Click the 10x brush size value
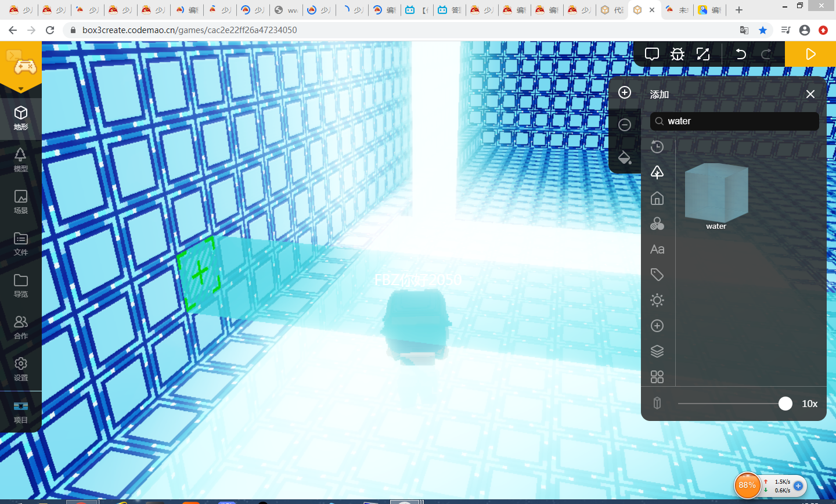The height and width of the screenshot is (504, 836). 810,404
